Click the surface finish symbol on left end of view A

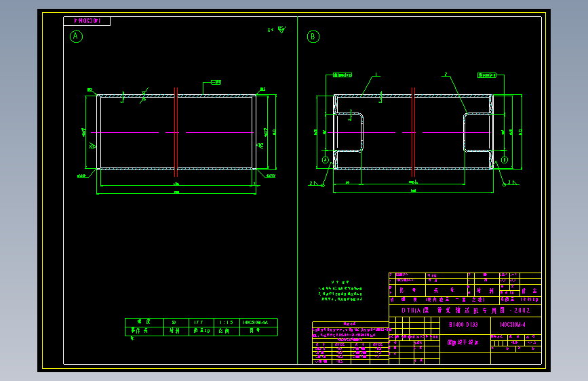point(93,146)
